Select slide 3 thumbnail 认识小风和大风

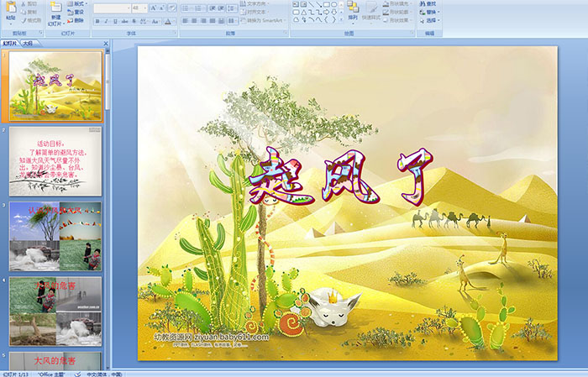[55, 236]
